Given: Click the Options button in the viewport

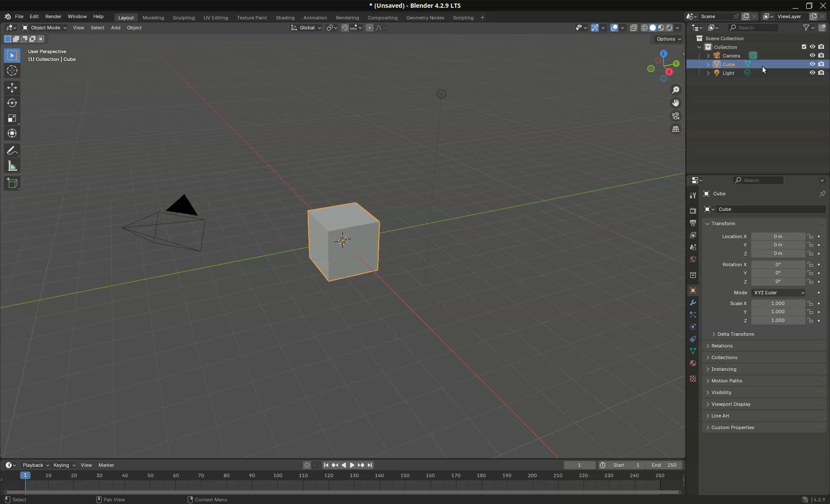Looking at the screenshot, I should tap(668, 39).
